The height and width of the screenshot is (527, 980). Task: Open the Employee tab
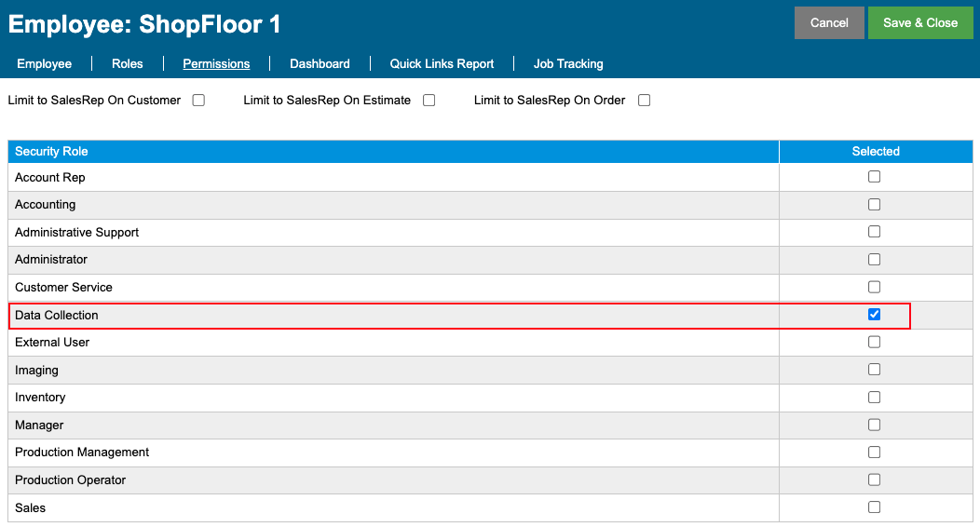point(45,63)
